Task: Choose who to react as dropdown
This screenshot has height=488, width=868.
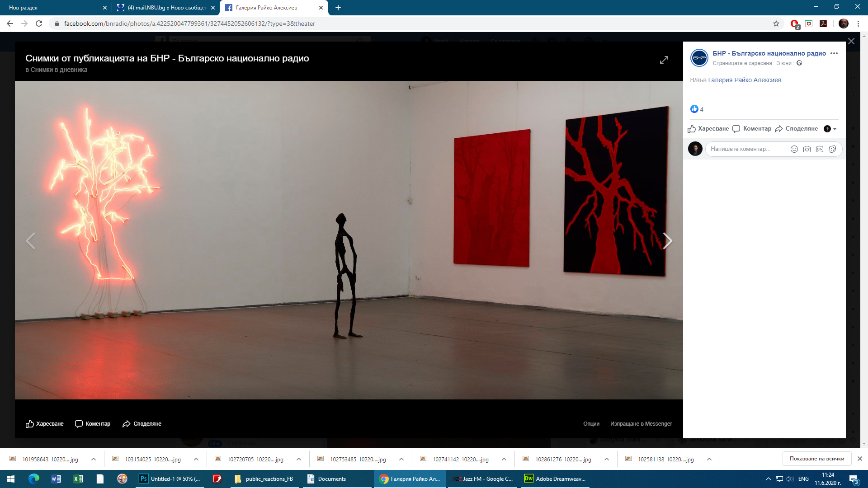Action: click(x=830, y=129)
